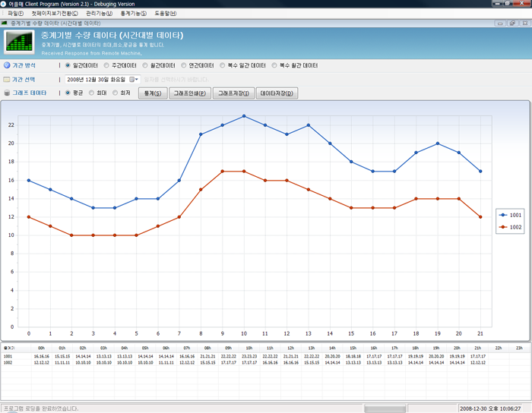532x413 pixels.
Task: Select 월간데이터 radio button
Action: point(145,65)
